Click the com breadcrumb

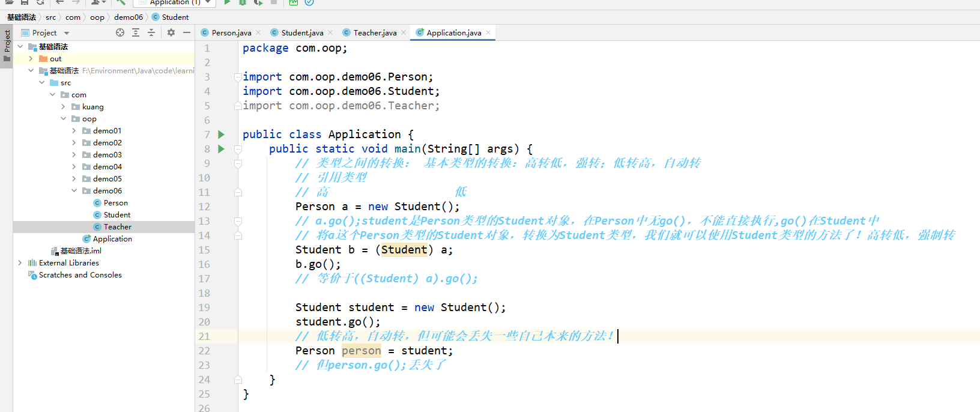[73, 17]
